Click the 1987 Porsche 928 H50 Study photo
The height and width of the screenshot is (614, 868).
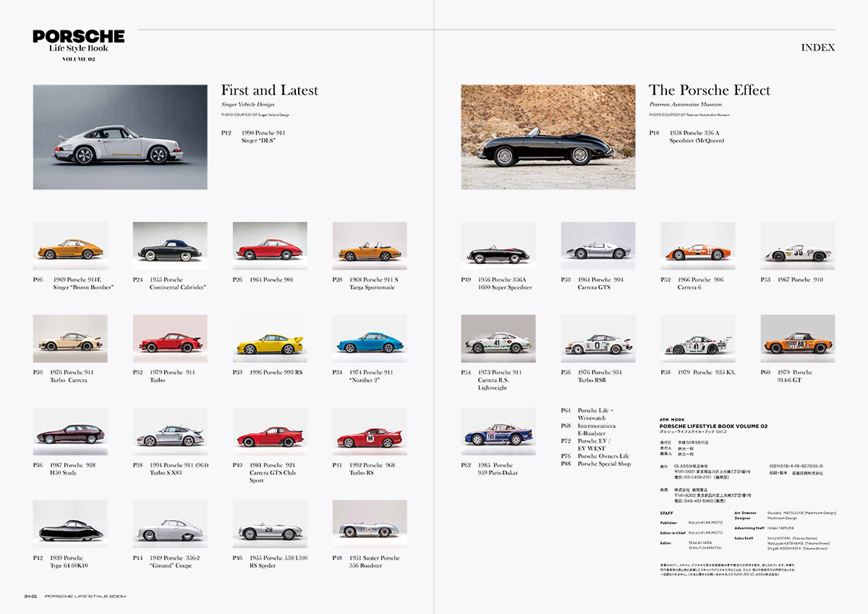click(70, 432)
